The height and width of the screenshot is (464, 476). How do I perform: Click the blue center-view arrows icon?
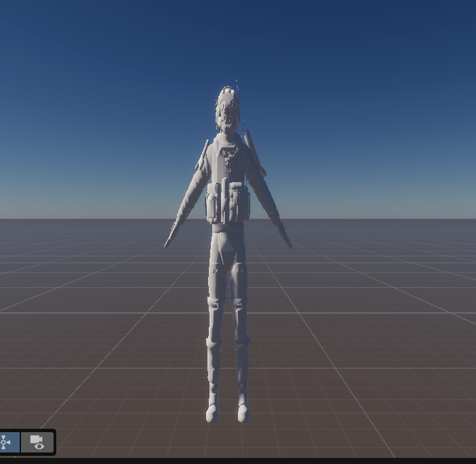[9, 442]
